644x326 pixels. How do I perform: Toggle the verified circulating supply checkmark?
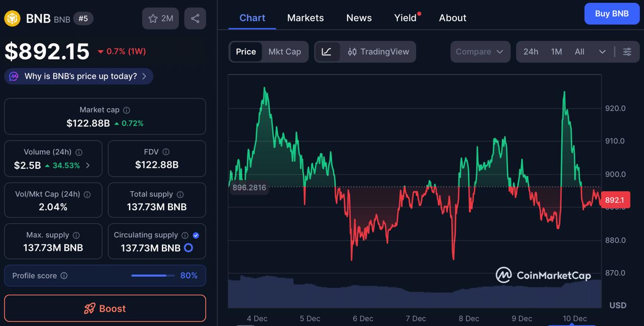click(x=196, y=235)
